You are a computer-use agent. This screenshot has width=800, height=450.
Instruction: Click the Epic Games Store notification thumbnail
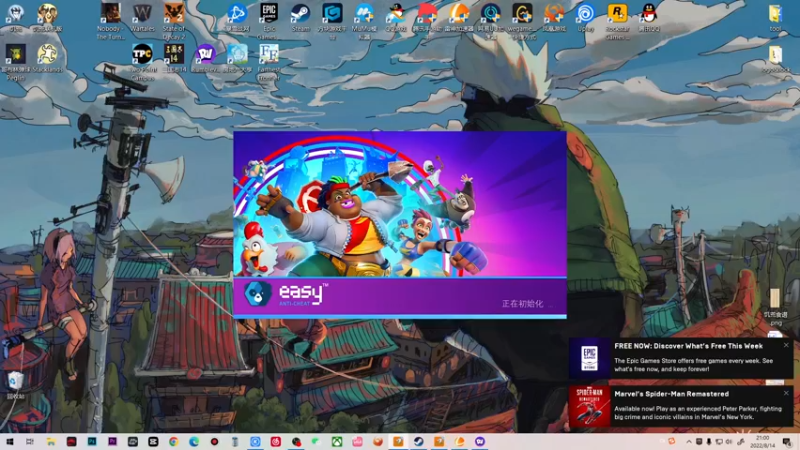click(x=590, y=358)
